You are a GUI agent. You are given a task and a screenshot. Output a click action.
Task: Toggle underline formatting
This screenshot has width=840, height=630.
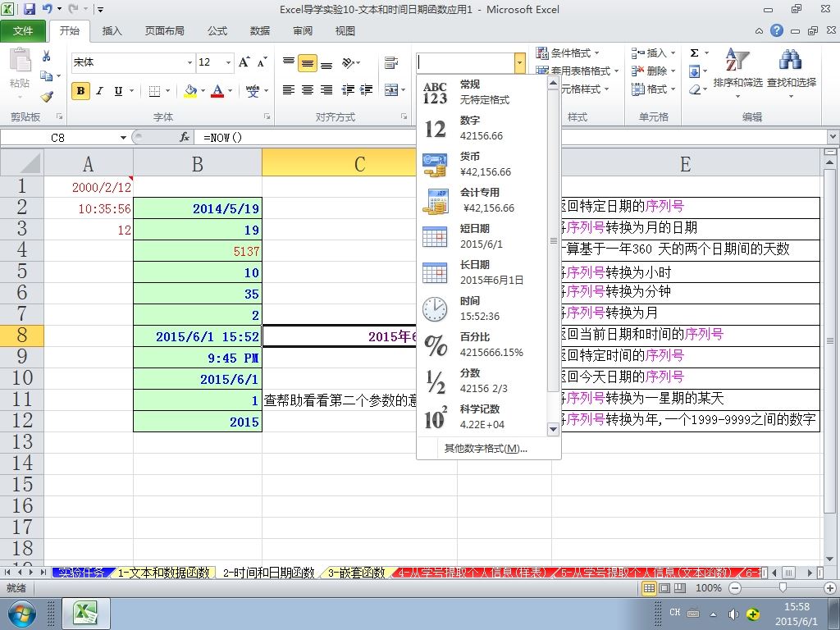(x=118, y=90)
